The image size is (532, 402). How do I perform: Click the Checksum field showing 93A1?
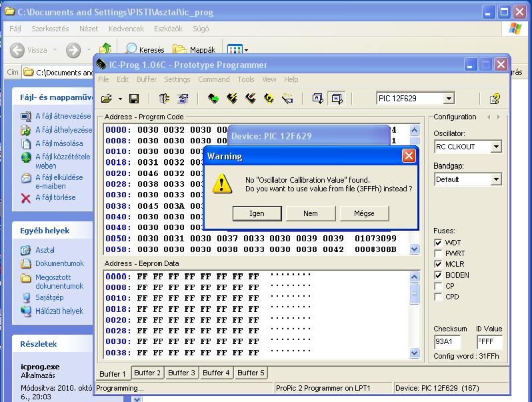tap(447, 341)
